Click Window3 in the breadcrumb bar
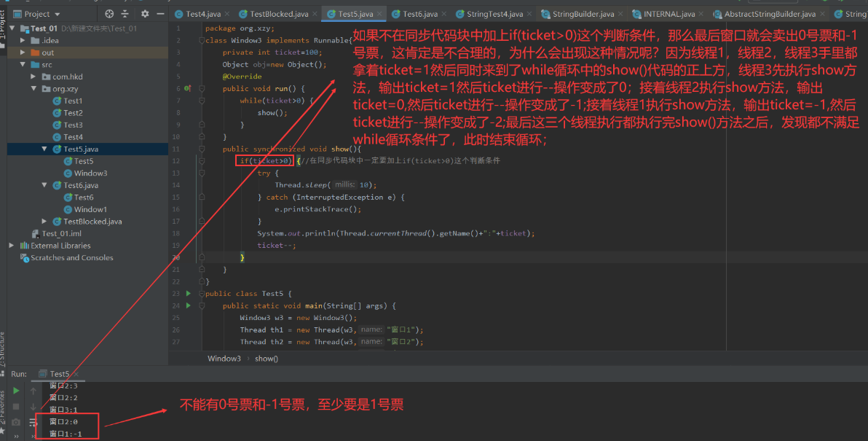The height and width of the screenshot is (441, 868). click(224, 359)
